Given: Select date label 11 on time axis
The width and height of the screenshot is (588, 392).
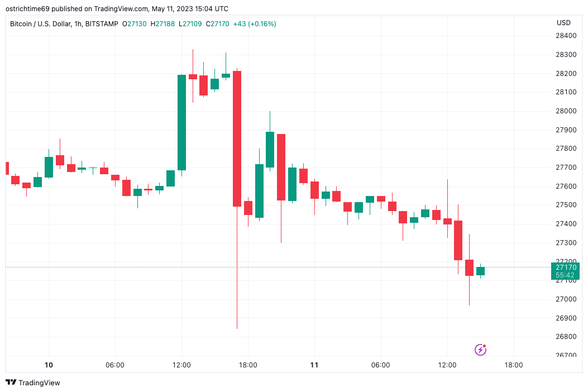Looking at the screenshot, I should click(314, 365).
